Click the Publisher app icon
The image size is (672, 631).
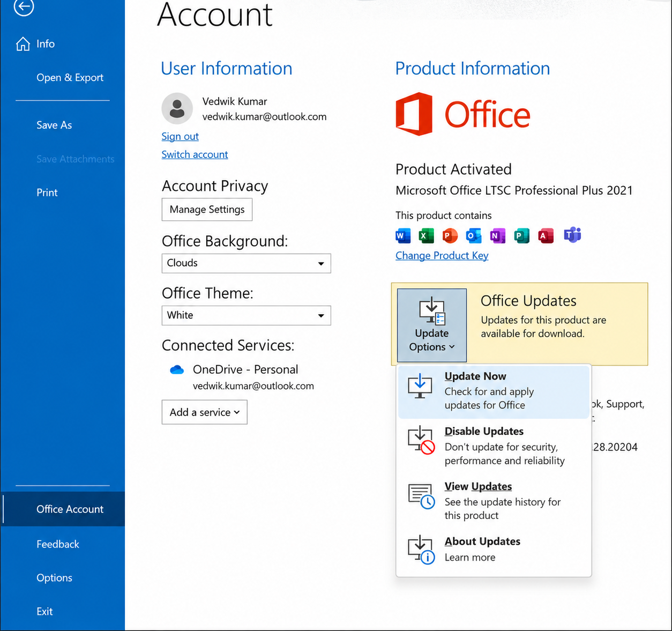521,235
